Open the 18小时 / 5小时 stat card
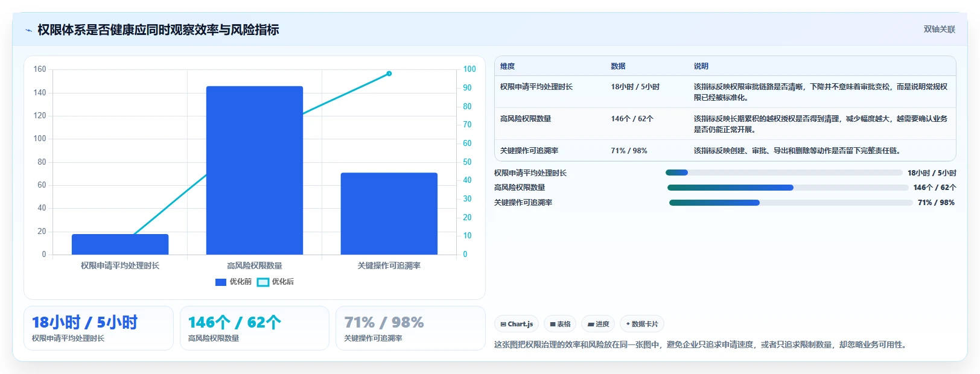This screenshot has width=980, height=374. tap(98, 328)
